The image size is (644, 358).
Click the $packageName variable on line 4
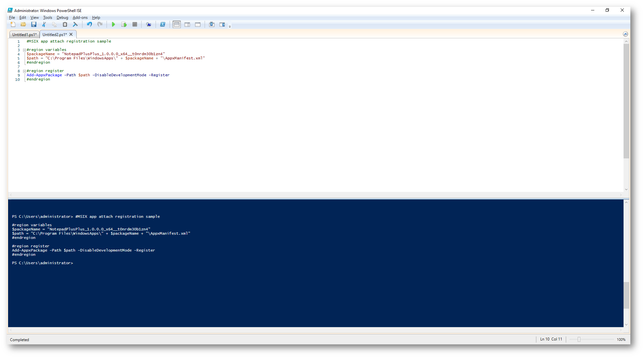click(x=41, y=54)
